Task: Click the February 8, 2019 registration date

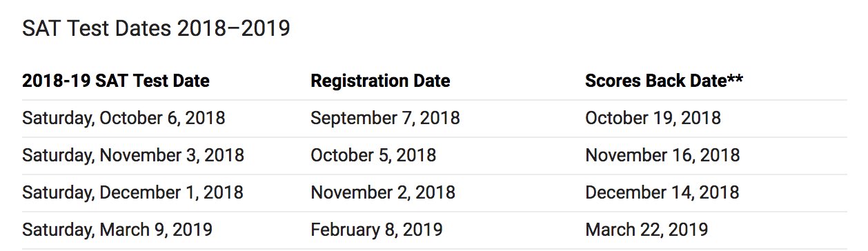Action: [377, 230]
